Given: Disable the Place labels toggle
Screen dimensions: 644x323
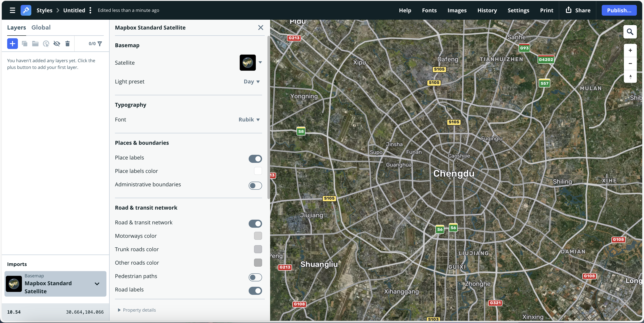Looking at the screenshot, I should (x=255, y=159).
